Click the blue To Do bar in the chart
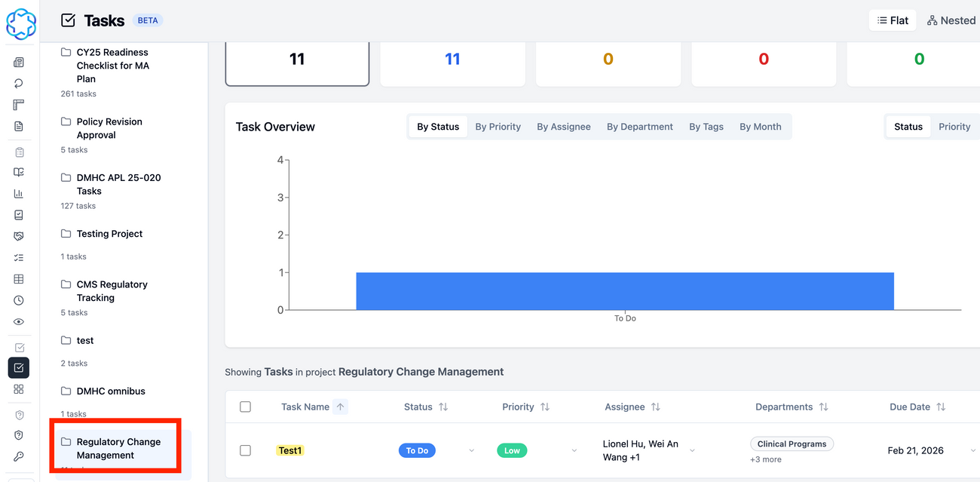 [625, 291]
